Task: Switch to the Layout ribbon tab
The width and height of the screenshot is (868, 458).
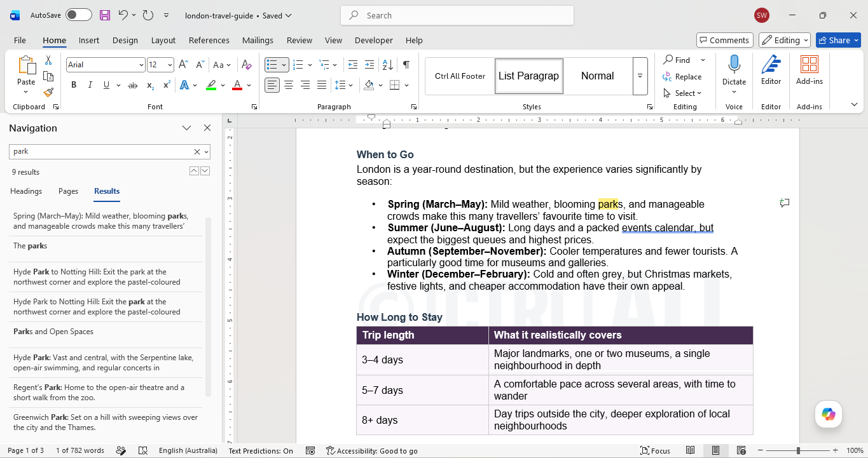Action: click(x=163, y=40)
